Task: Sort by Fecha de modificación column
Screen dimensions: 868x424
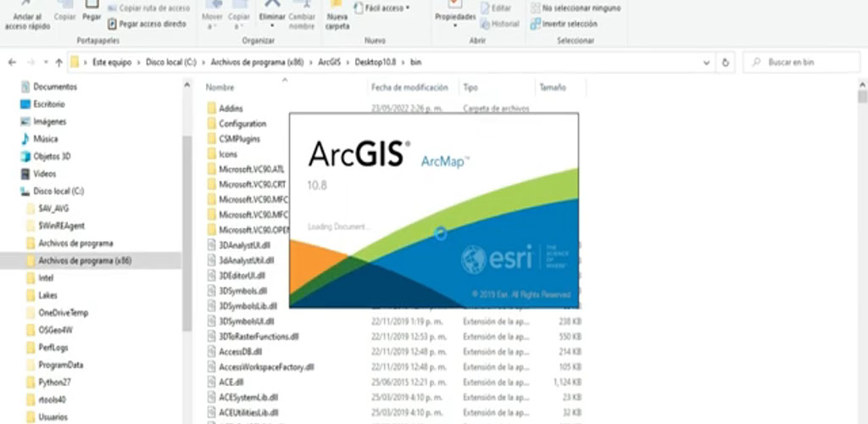Action: click(409, 87)
